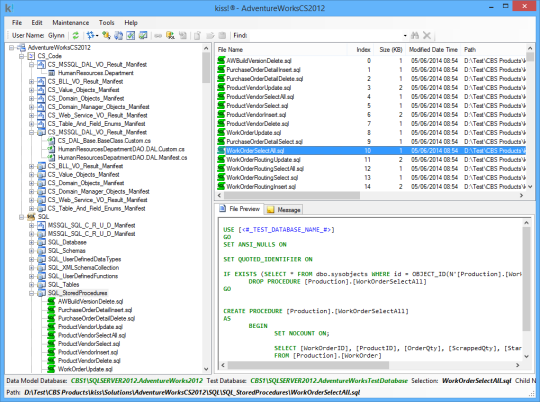Image resolution: width=540 pixels, height=402 pixels.
Task: Click the yellow SQL database toolbar icon
Action: pyautogui.click(x=170, y=35)
